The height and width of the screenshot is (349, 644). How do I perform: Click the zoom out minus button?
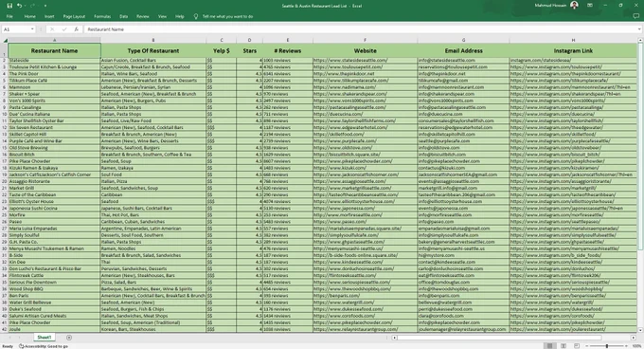tap(586, 346)
